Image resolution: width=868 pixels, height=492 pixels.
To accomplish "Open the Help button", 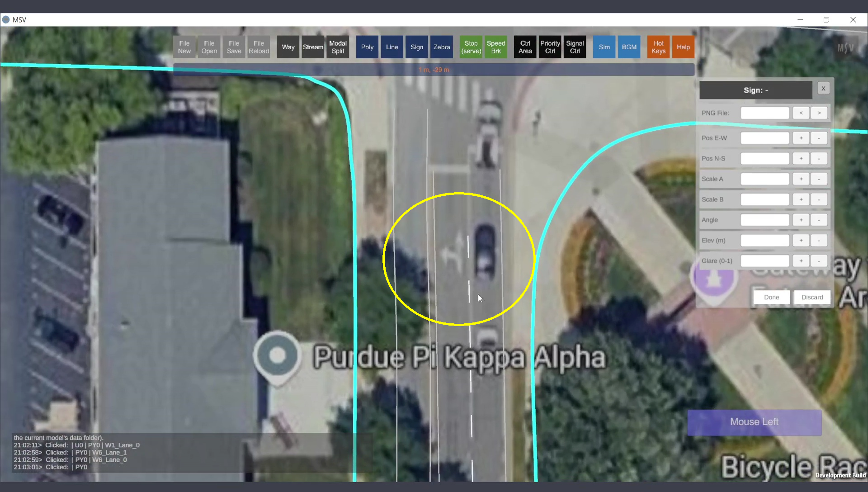I will click(683, 47).
